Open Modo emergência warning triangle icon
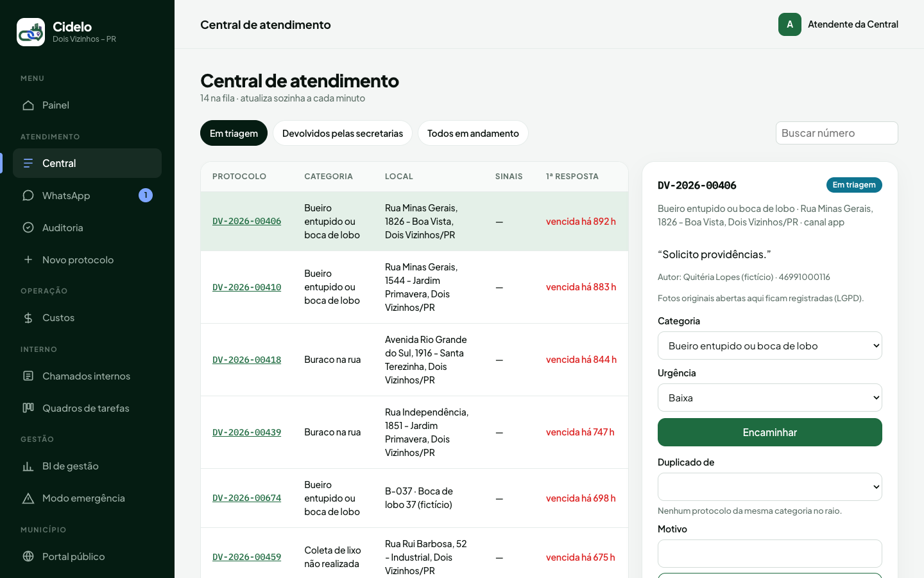924x578 pixels. coord(28,498)
